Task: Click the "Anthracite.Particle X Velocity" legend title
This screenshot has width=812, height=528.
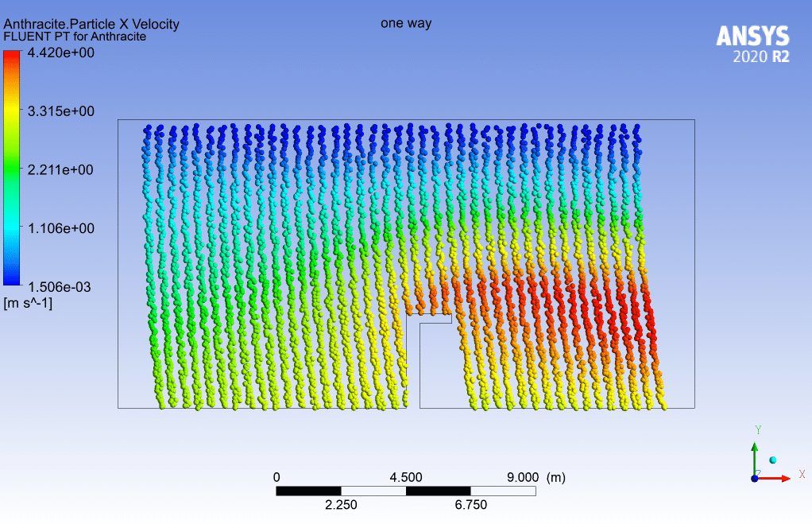Action: tap(91, 24)
